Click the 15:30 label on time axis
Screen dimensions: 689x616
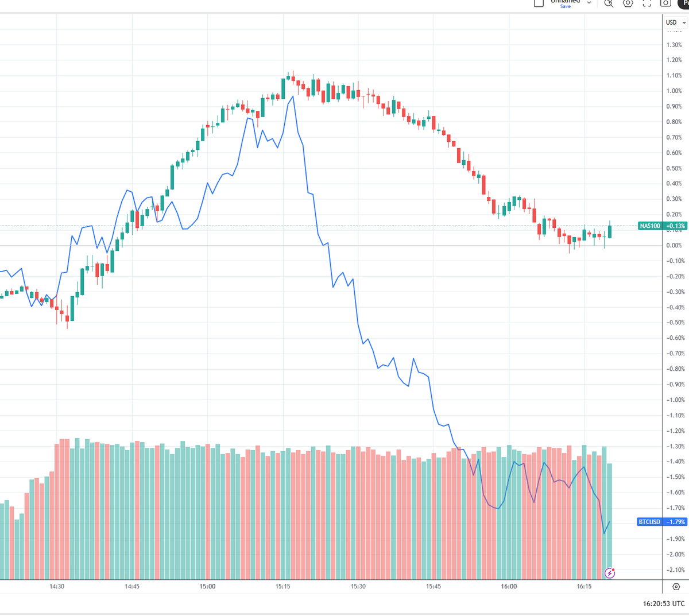click(358, 587)
